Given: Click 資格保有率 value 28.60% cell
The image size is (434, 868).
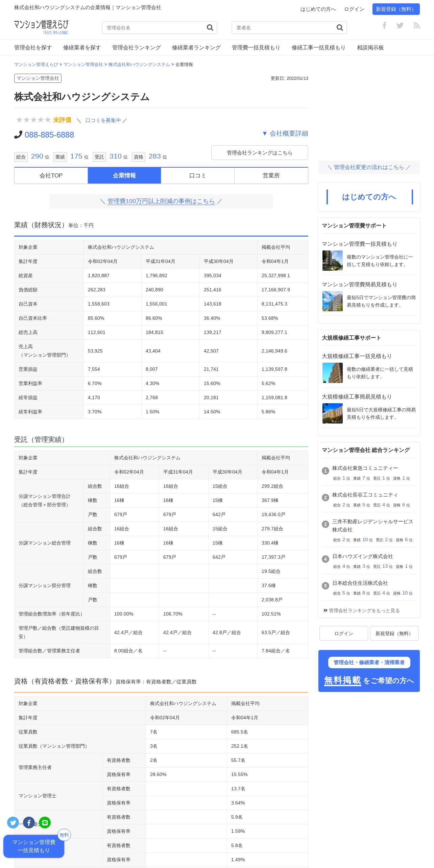Looking at the screenshot, I should pyautogui.click(x=186, y=774).
